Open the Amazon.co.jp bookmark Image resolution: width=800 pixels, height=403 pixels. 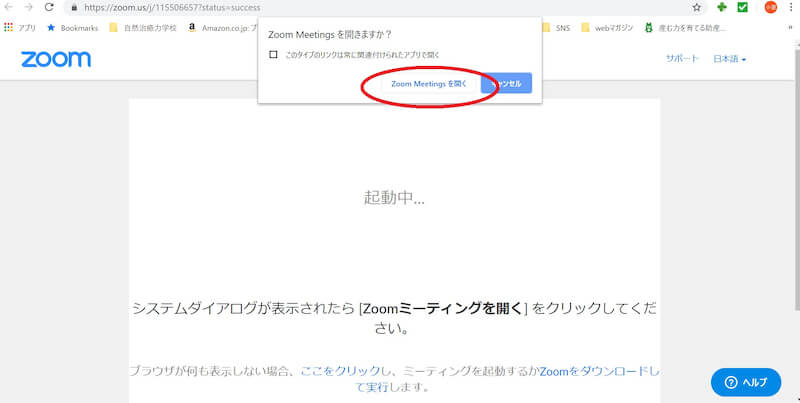point(222,28)
